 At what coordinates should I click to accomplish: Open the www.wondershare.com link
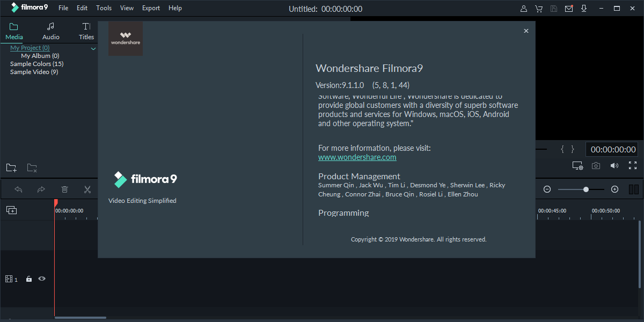[357, 157]
